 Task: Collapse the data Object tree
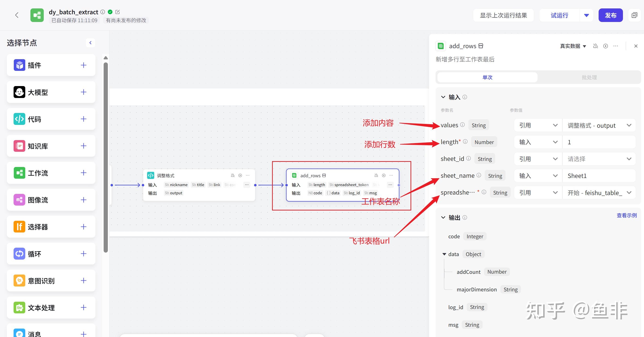(444, 254)
